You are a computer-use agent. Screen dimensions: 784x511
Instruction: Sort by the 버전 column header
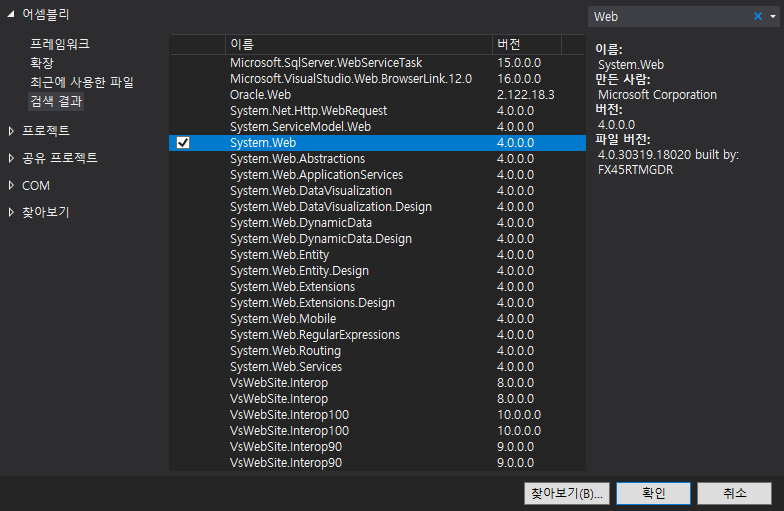(x=527, y=44)
